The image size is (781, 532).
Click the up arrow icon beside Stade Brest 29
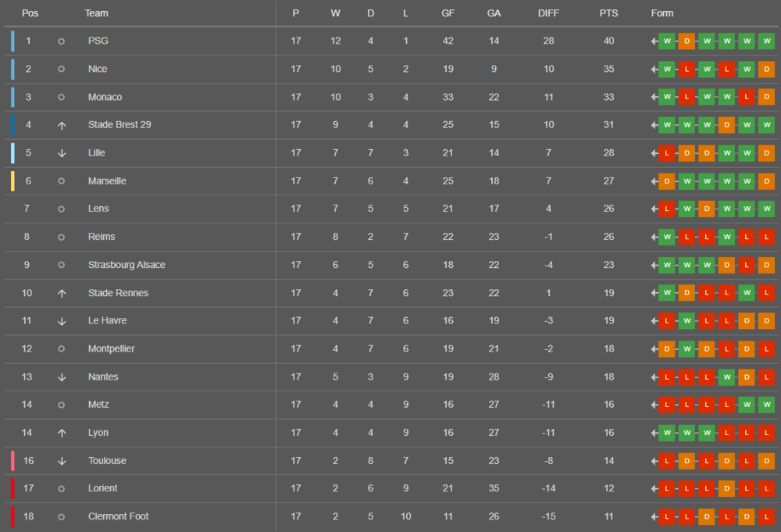click(x=61, y=126)
